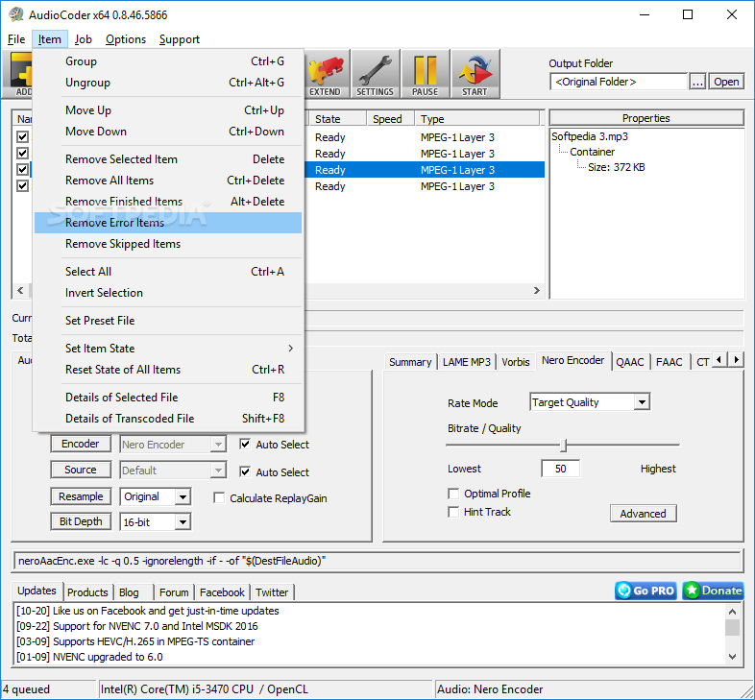The height and width of the screenshot is (700, 755).
Task: Open the Job menu
Action: (x=83, y=39)
